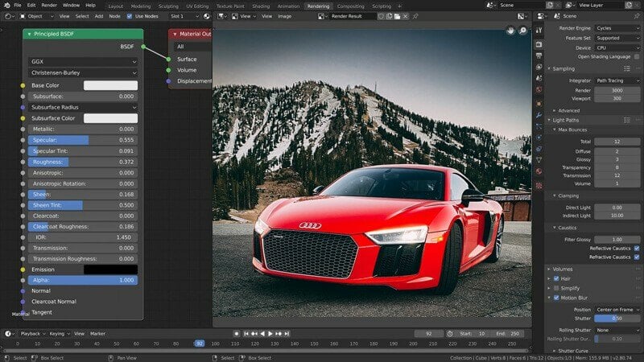
Task: Click the pan hand icon in render view
Action: [510, 31]
